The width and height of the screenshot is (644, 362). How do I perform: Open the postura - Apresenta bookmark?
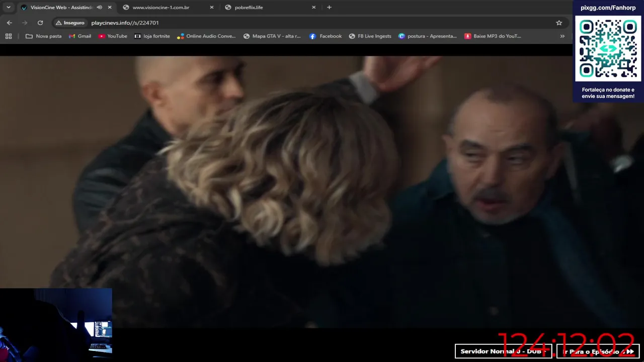pyautogui.click(x=428, y=36)
